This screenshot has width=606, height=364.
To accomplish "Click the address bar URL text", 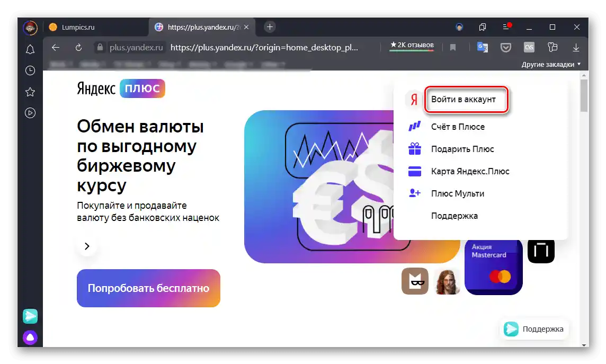I will (264, 48).
